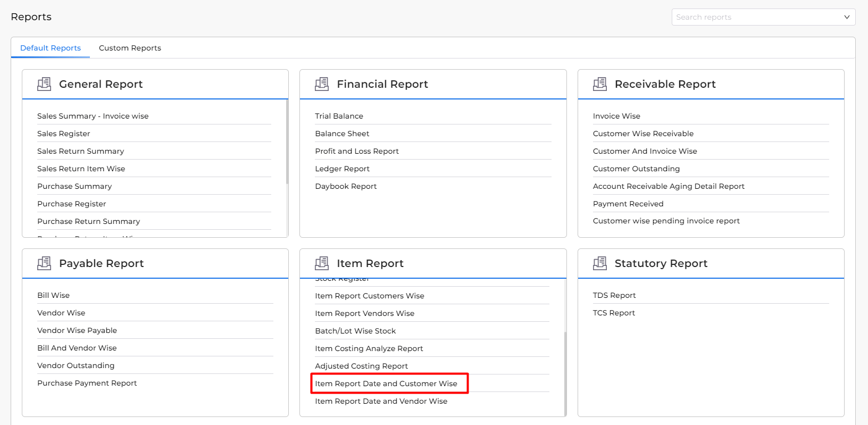Open the Daybook Report
The width and height of the screenshot is (868, 425).
[346, 186]
